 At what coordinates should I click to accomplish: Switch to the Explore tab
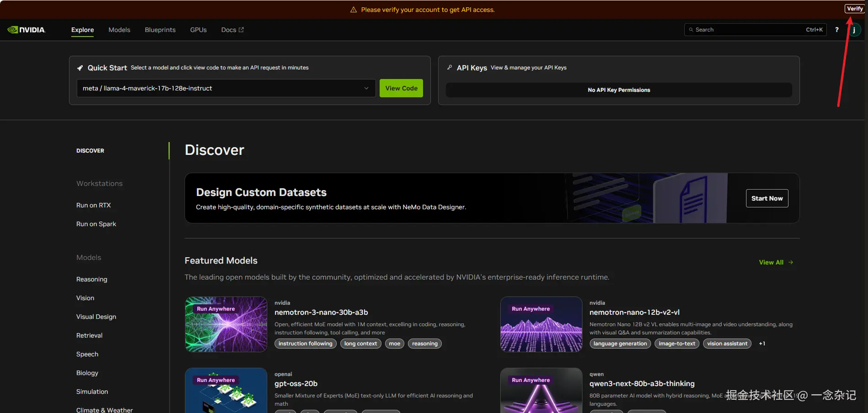click(x=82, y=30)
